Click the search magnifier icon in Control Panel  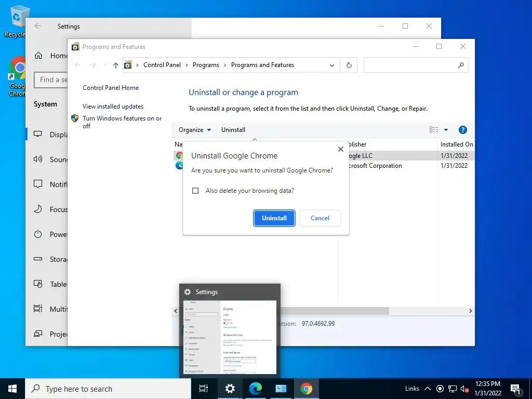tap(461, 65)
